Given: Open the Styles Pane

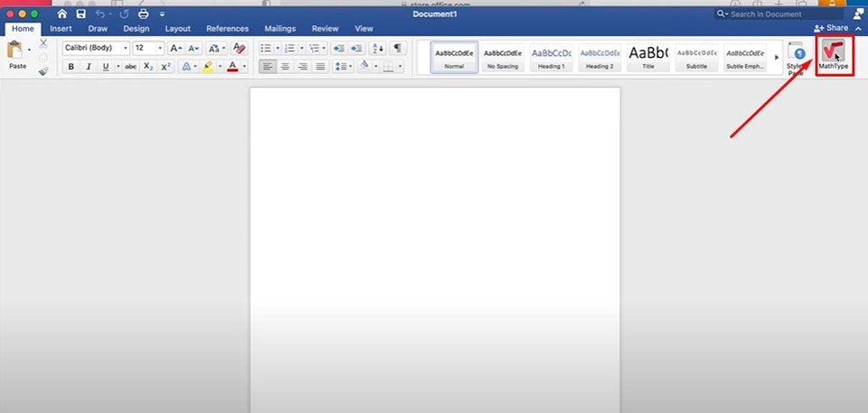Looking at the screenshot, I should coord(796,58).
